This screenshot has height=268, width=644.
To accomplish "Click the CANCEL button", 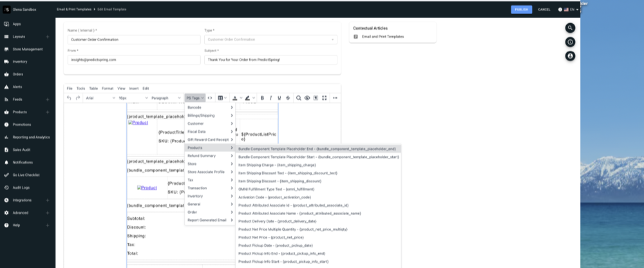I will click(544, 10).
